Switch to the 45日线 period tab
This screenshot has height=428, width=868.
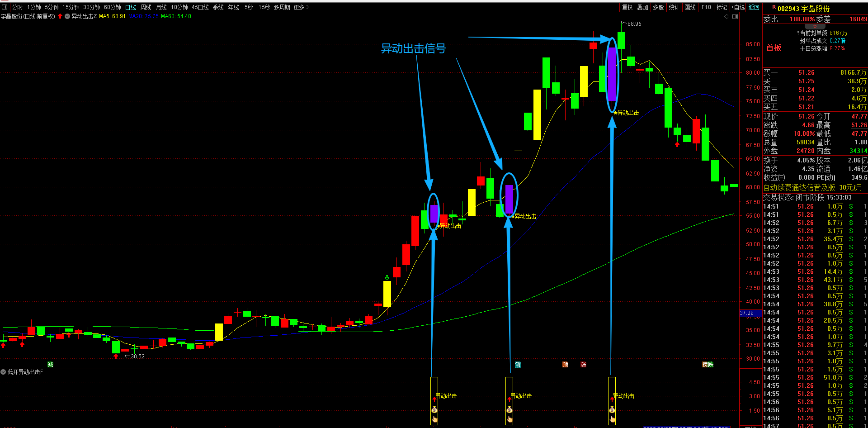[200, 7]
